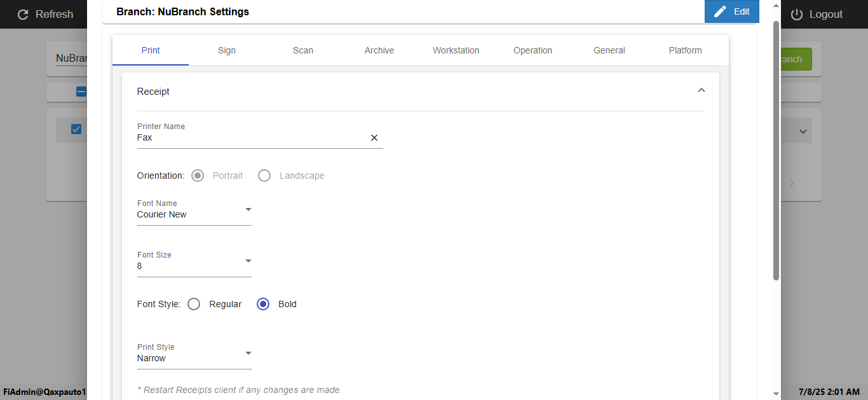The image size is (868, 400).
Task: Click the blue indeterminate checkbox icon
Action: click(x=81, y=92)
